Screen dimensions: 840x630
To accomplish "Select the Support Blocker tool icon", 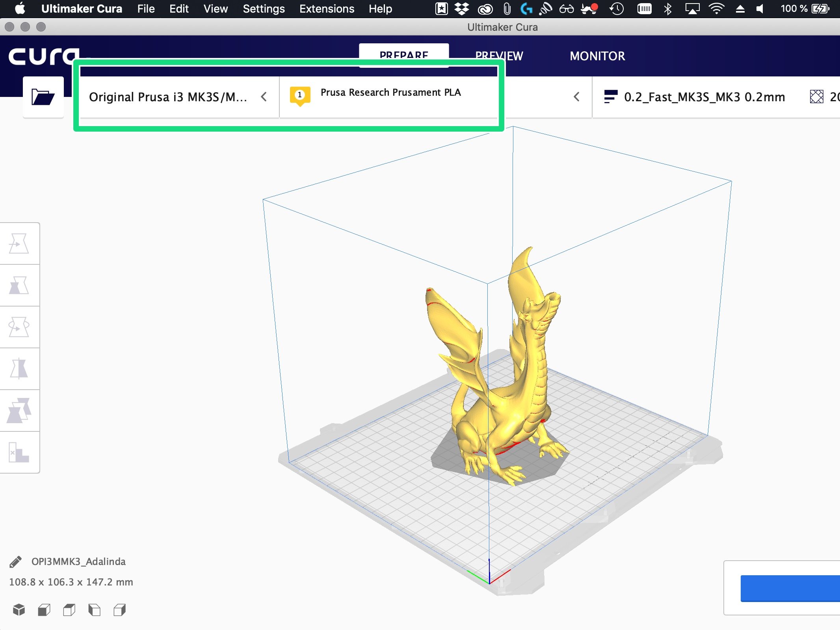I will pyautogui.click(x=19, y=453).
